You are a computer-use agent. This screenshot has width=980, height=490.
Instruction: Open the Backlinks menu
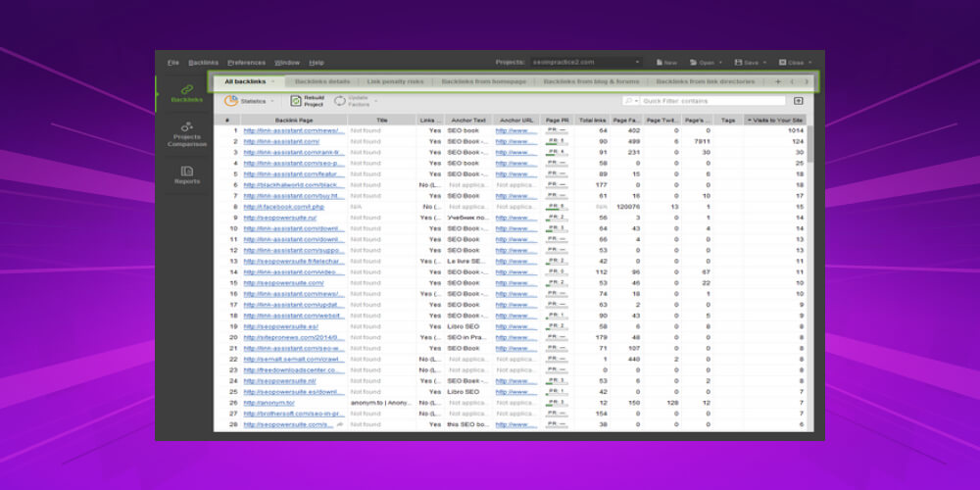tap(204, 63)
